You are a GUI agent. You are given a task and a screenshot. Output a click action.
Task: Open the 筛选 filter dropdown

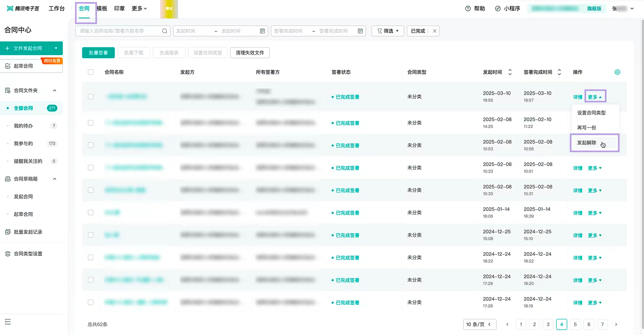coord(388,31)
